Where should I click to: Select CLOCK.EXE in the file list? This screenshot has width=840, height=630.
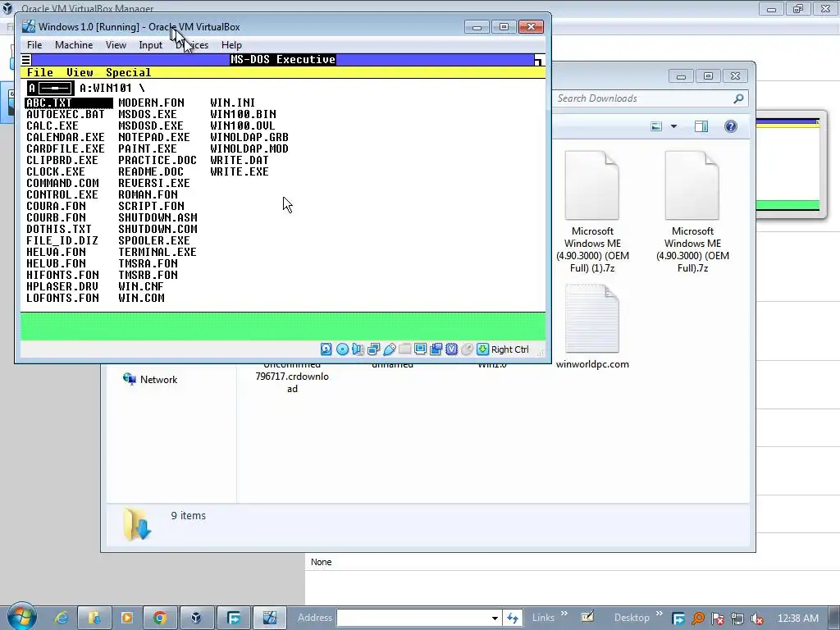(56, 172)
